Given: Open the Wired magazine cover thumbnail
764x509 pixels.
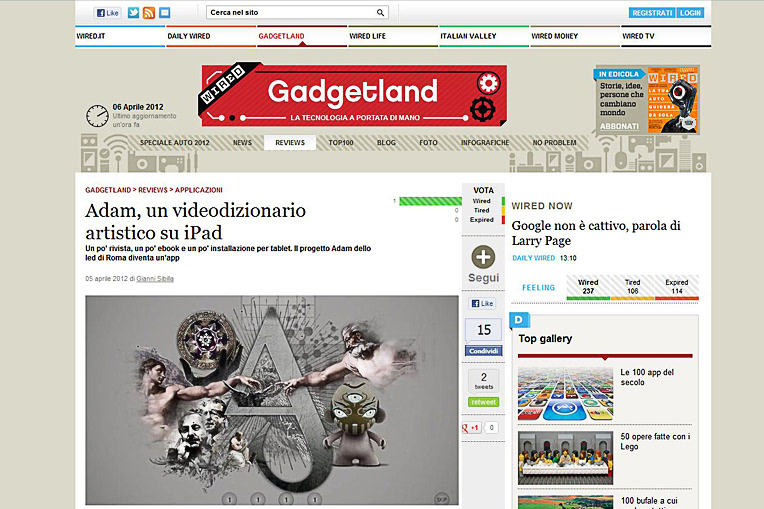Looking at the screenshot, I should (673, 101).
